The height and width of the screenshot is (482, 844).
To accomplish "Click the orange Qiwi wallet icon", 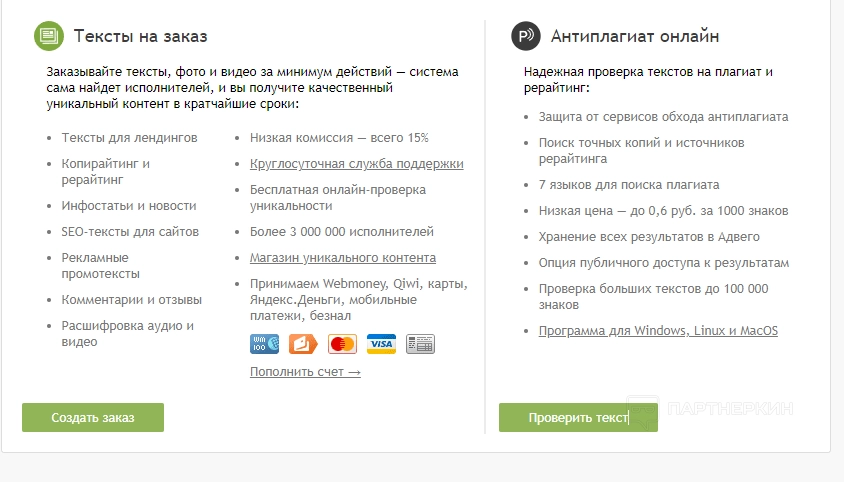I will pyautogui.click(x=303, y=344).
